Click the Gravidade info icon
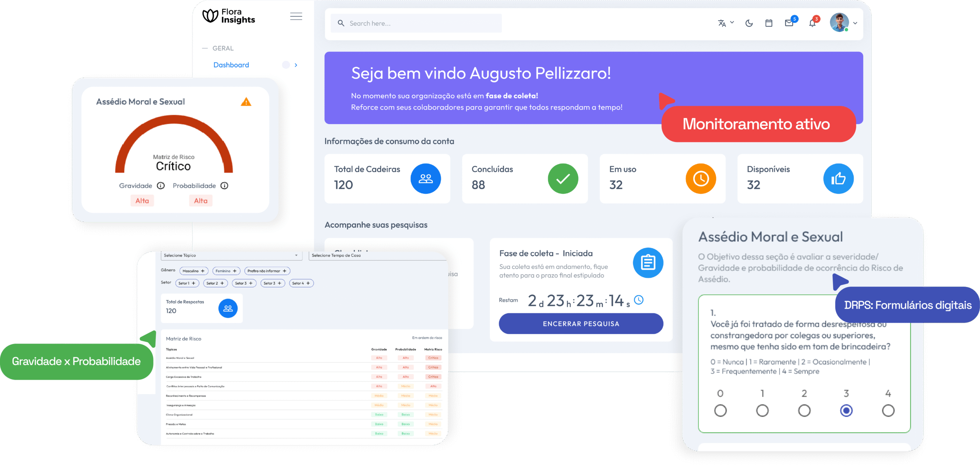The height and width of the screenshot is (470, 980). [161, 186]
